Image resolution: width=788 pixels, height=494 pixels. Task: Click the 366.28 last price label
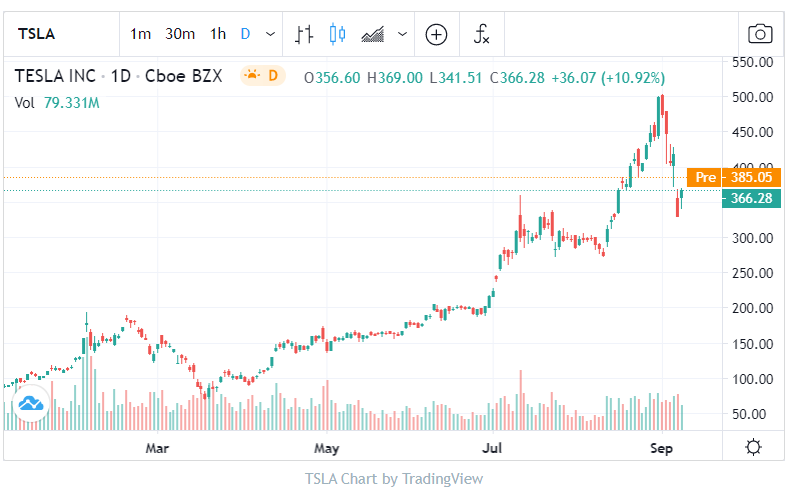[751, 198]
